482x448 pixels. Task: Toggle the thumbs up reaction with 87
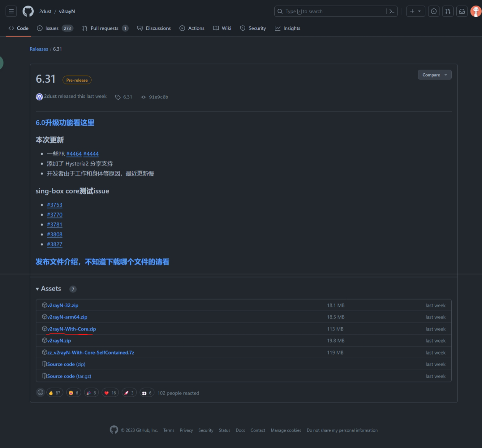point(54,393)
